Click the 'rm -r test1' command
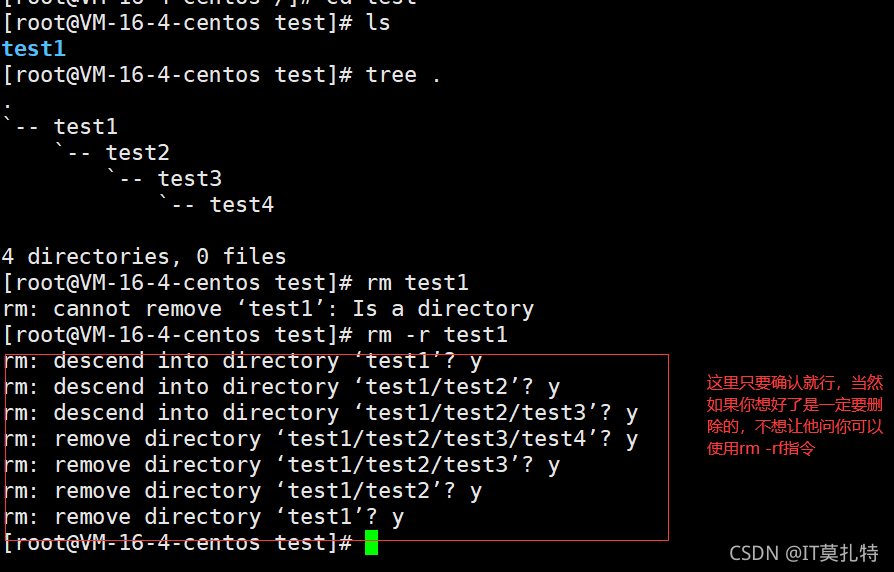 click(437, 335)
